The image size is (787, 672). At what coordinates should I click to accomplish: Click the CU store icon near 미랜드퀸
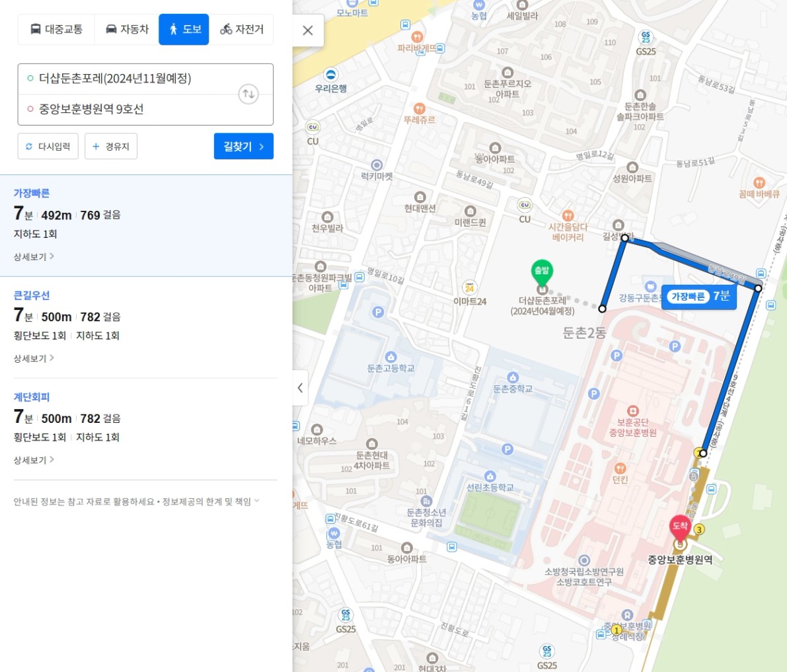click(x=525, y=205)
